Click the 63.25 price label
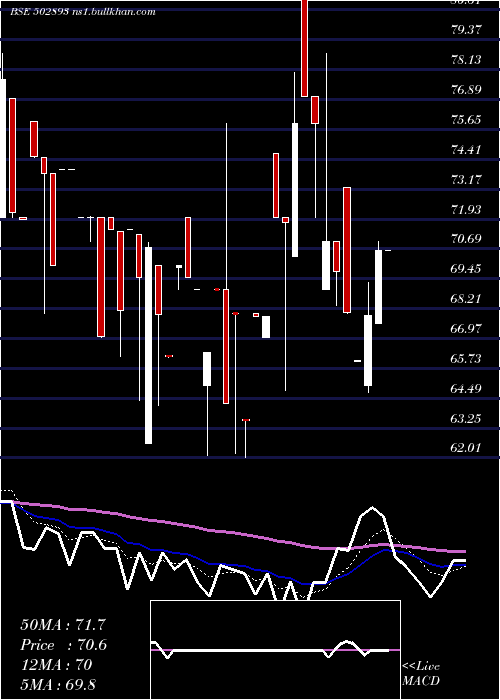This screenshot has height=700, width=500. tap(466, 418)
